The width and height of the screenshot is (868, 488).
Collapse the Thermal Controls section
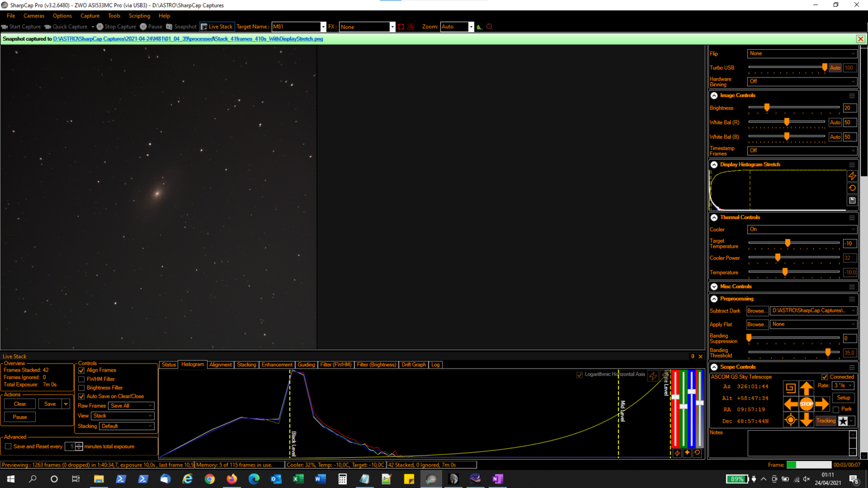pos(713,217)
